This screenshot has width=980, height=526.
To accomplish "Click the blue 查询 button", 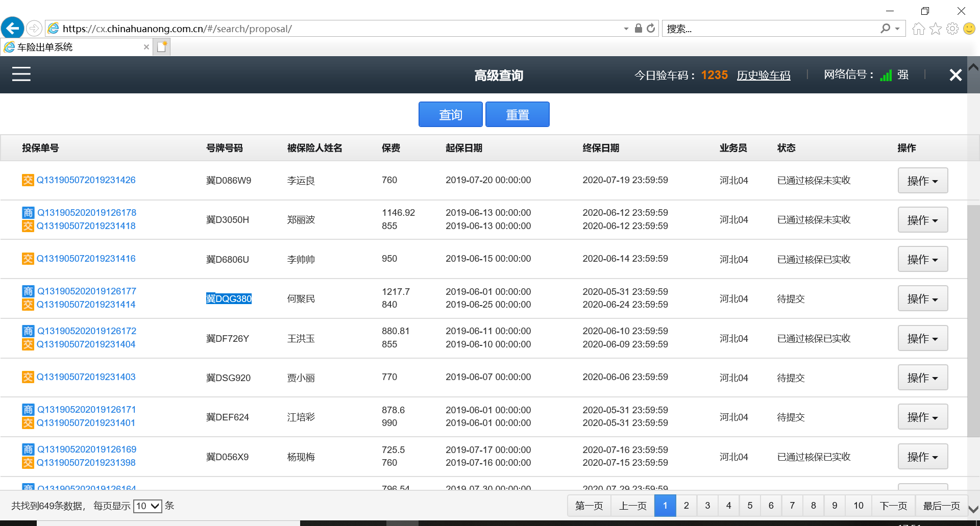I will (450, 114).
